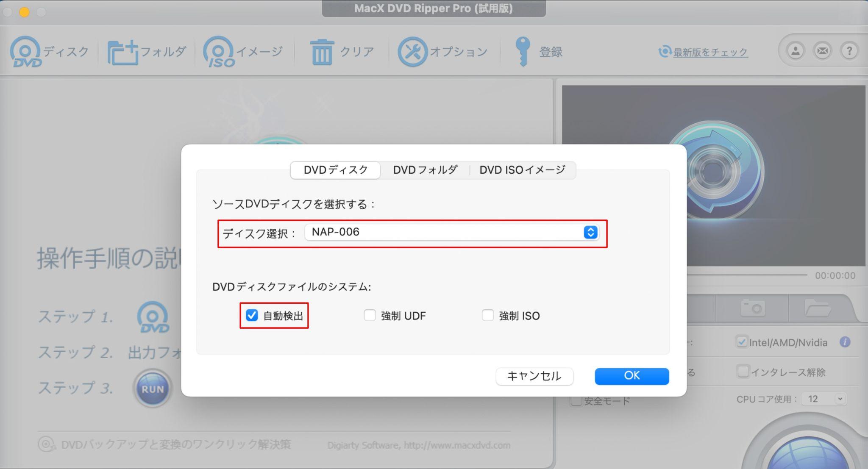Image resolution: width=868 pixels, height=469 pixels.
Task: Enable the 強制 ISO checkbox
Action: click(x=487, y=315)
